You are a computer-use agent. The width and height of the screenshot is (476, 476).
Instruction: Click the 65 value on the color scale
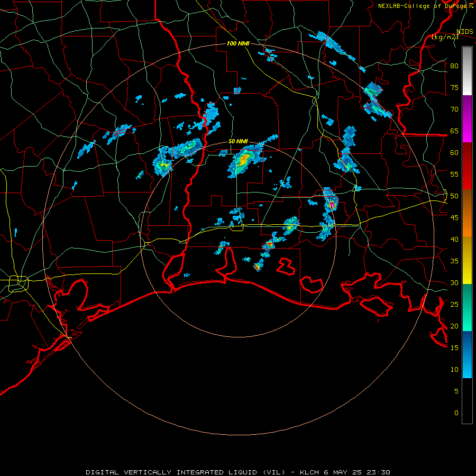coord(454,131)
